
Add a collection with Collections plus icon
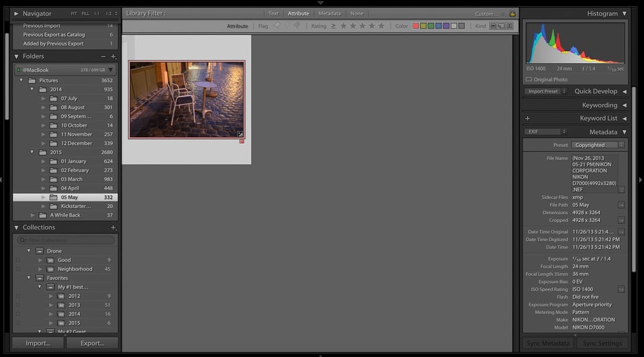tap(113, 227)
